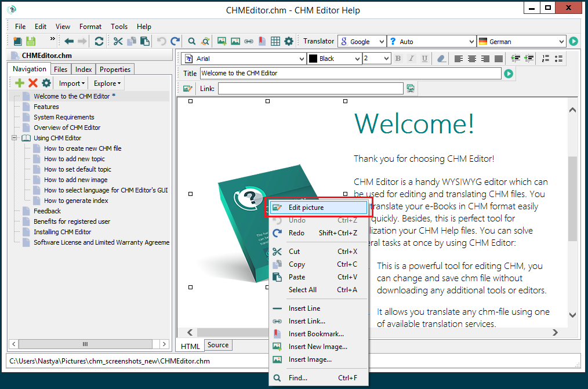This screenshot has height=389, width=588.
Task: Toggle bold text formatting
Action: (398, 58)
